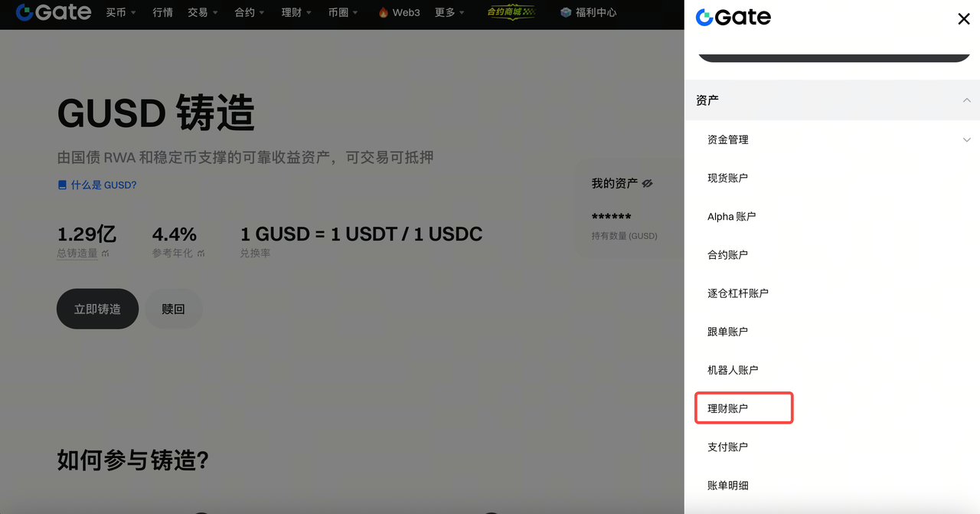Viewport: 980px width, 514px height.
Task: Click the 赎回 button
Action: pos(173,309)
